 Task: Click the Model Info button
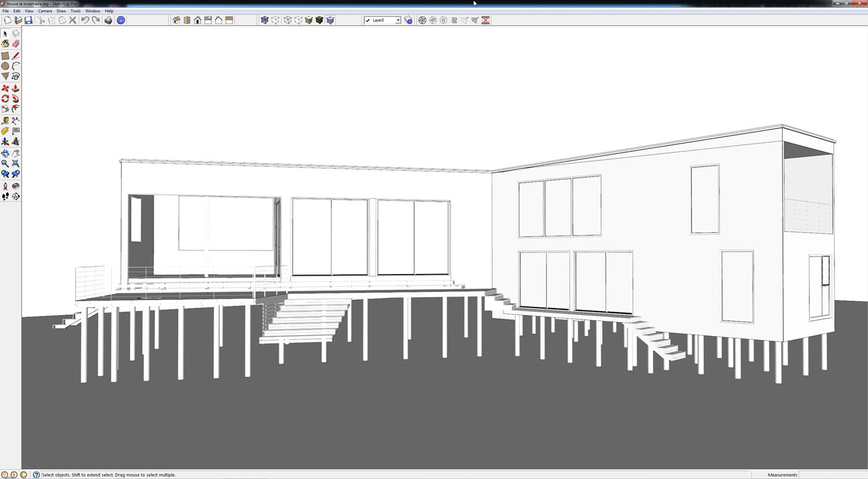coord(121,20)
